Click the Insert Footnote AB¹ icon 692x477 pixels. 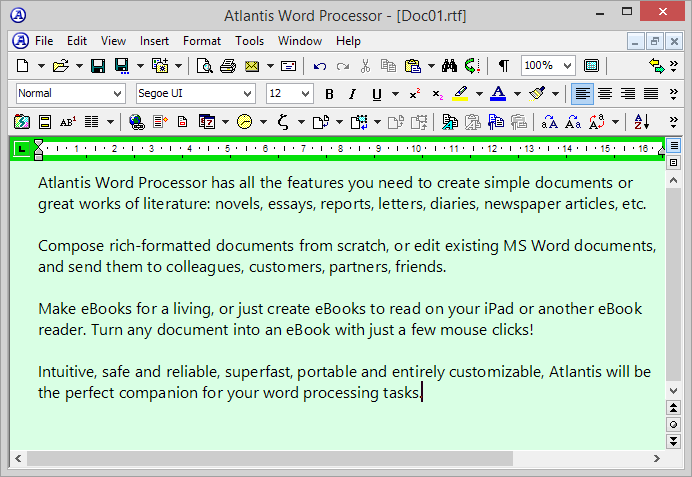pos(68,122)
